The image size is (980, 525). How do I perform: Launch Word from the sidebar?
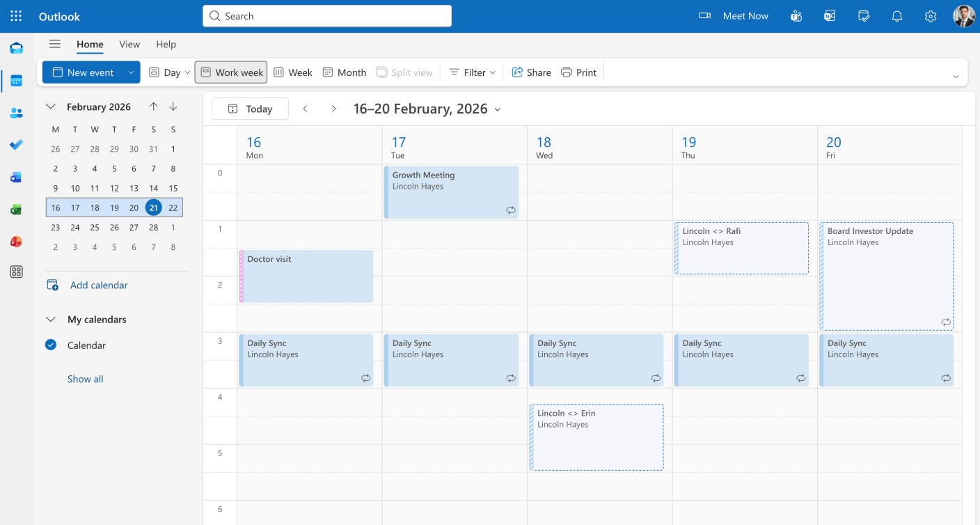pos(16,177)
